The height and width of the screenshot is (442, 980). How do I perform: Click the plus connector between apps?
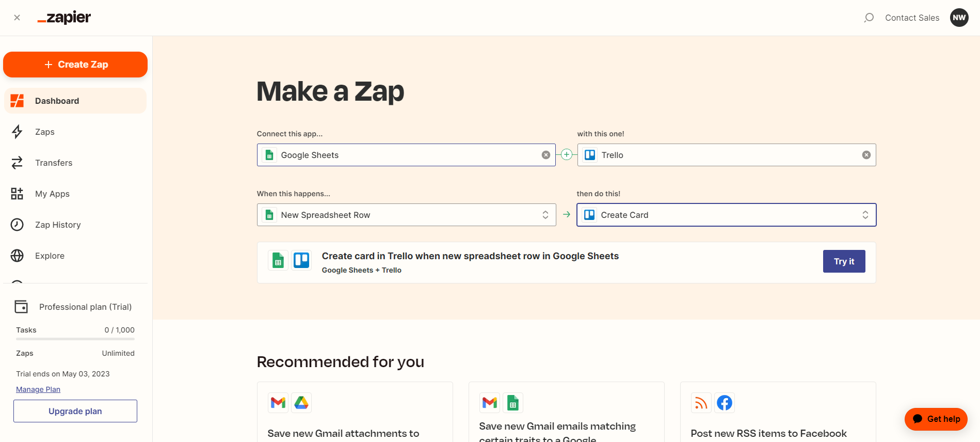(567, 154)
